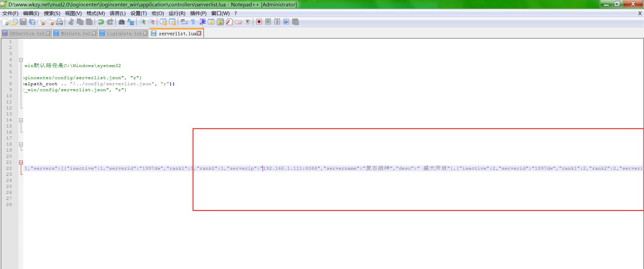Toggle the monitoring eye icon

click(x=248, y=22)
